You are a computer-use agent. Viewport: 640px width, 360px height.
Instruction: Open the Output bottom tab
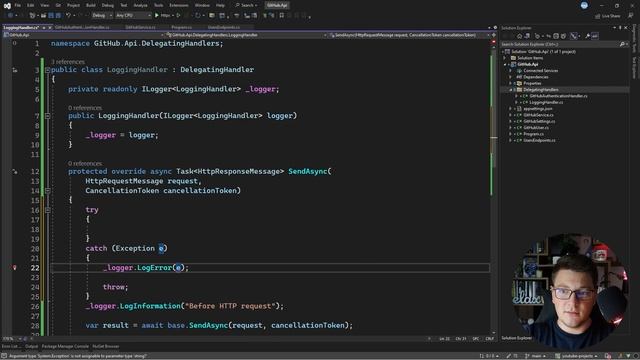(x=31, y=346)
